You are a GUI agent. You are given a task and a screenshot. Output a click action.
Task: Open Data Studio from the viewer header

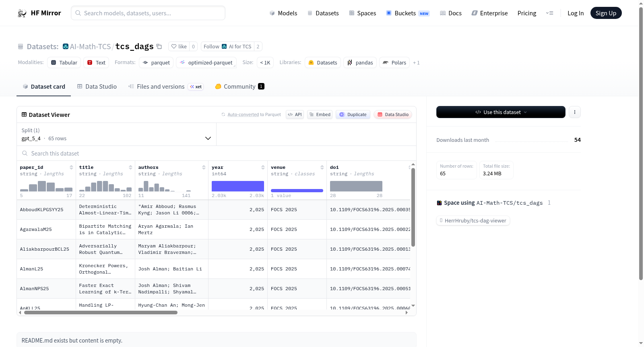tap(393, 114)
